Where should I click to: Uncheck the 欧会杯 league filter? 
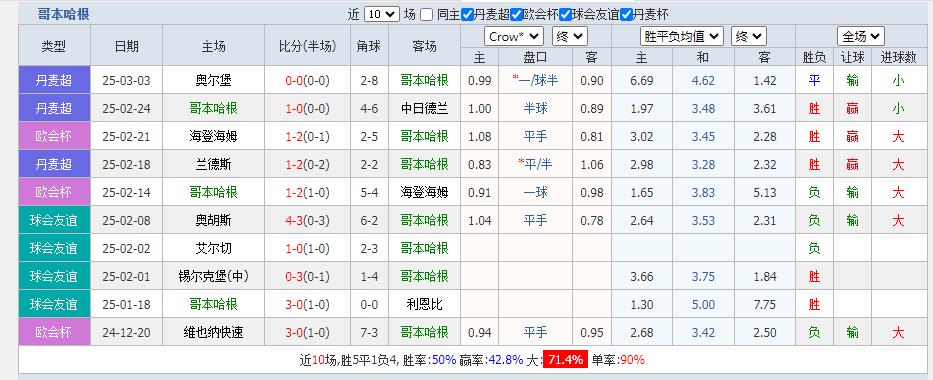(516, 15)
